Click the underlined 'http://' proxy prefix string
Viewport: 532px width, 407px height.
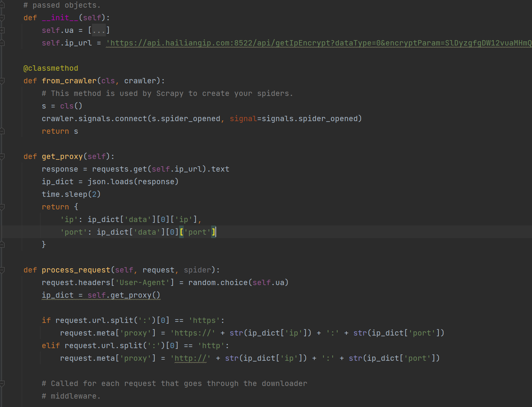pos(190,358)
